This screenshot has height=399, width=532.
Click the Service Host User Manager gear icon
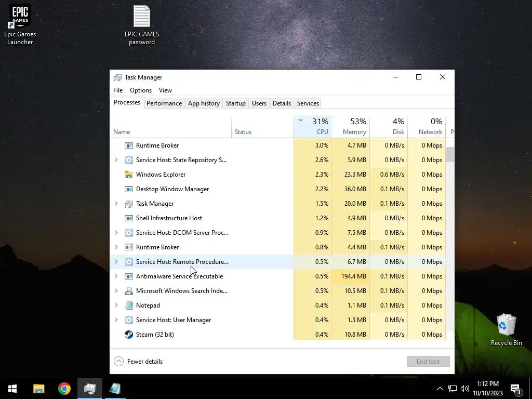(x=129, y=320)
